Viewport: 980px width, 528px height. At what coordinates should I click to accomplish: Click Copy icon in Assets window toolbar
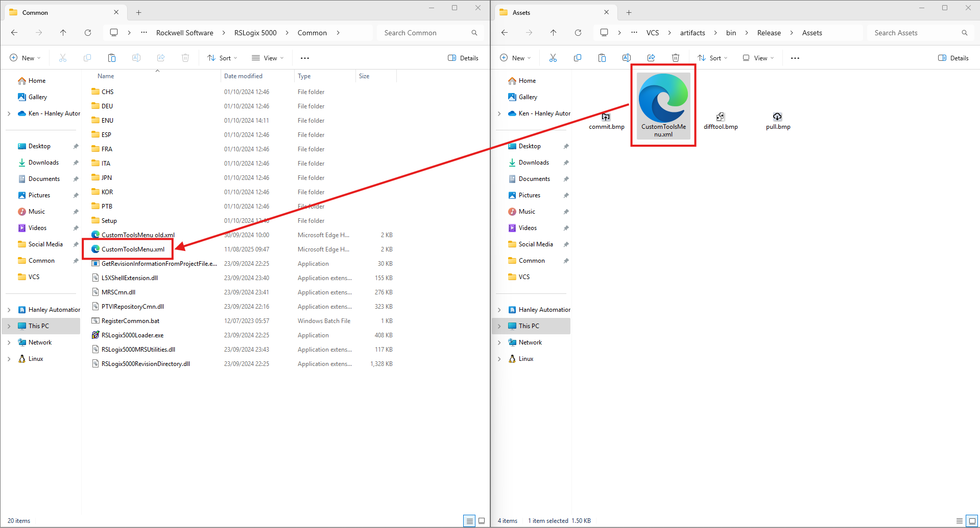click(x=578, y=58)
